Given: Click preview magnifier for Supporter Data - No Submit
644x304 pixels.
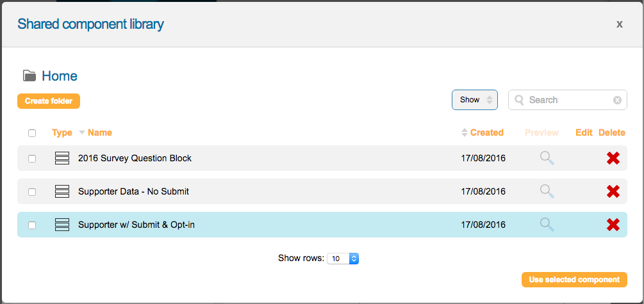Looking at the screenshot, I should [x=547, y=191].
